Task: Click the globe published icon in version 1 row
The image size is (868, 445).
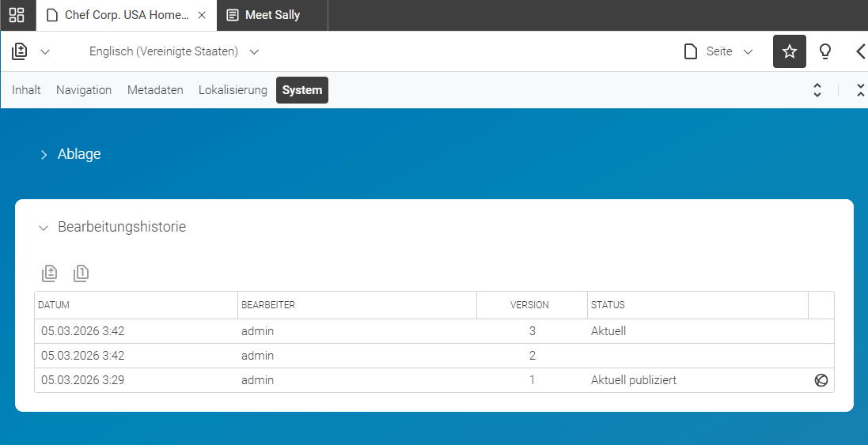Action: pyautogui.click(x=821, y=380)
